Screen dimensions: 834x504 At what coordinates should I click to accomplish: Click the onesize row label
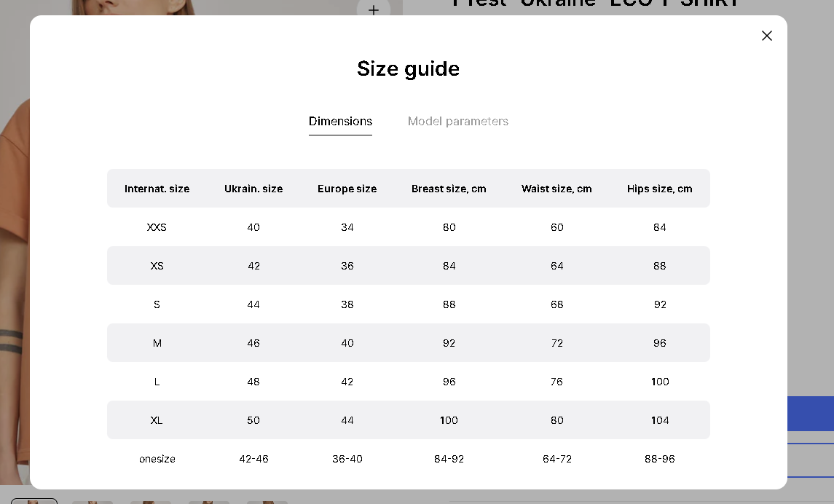tap(157, 459)
